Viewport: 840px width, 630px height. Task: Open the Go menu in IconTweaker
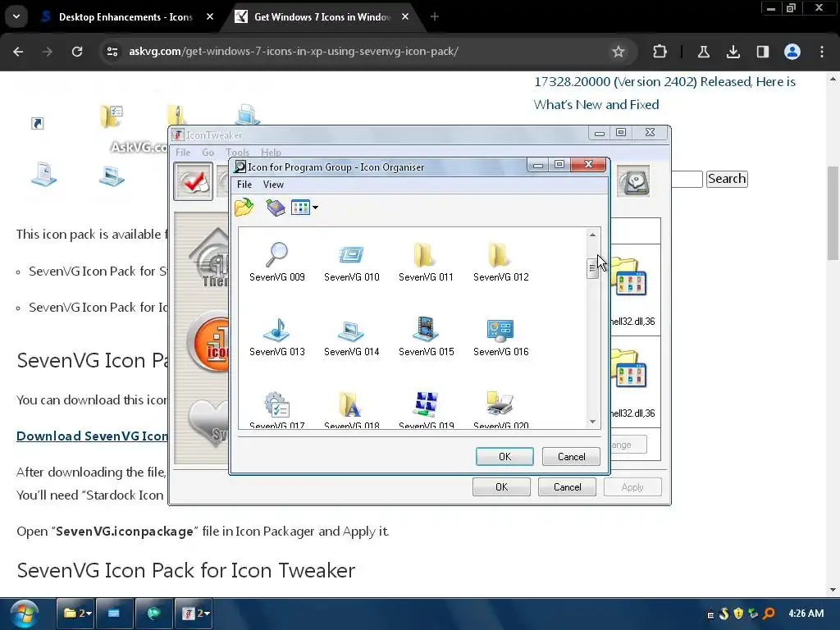[x=208, y=152]
